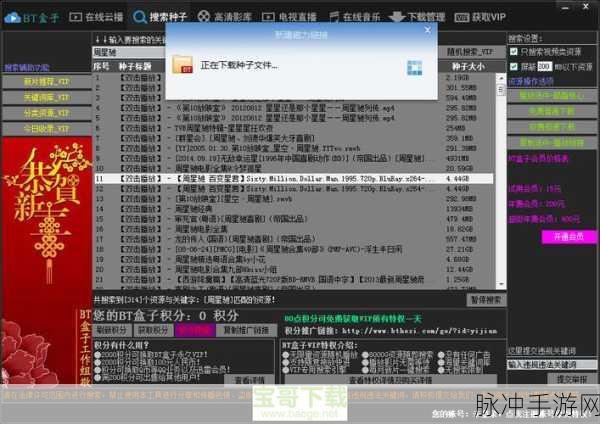This screenshot has width=600, height=424.
Task: Click the 查看特权详情及购买详情 button
Action: 390,380
